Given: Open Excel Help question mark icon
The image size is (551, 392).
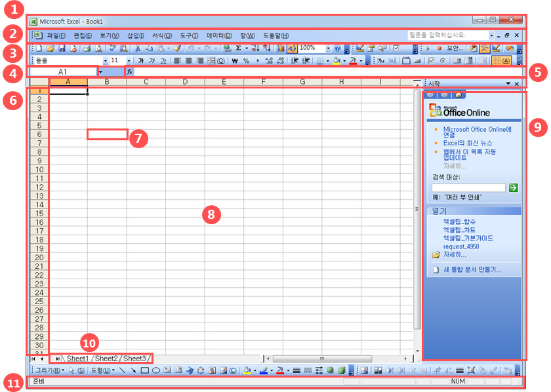Looking at the screenshot, I should (337, 49).
